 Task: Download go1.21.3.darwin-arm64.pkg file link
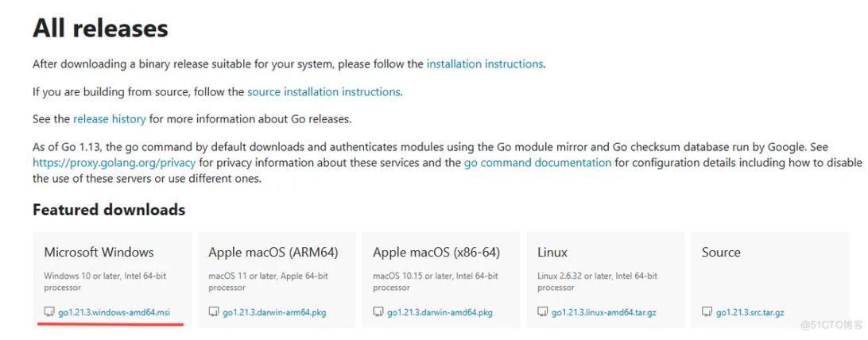pyautogui.click(x=274, y=312)
